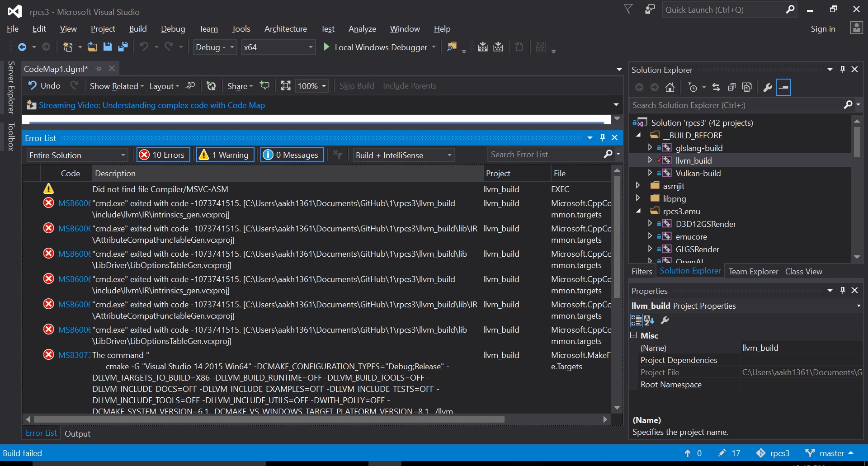Open Properties wrench in Solution Explorer toolbar
The image size is (868, 466).
point(767,87)
